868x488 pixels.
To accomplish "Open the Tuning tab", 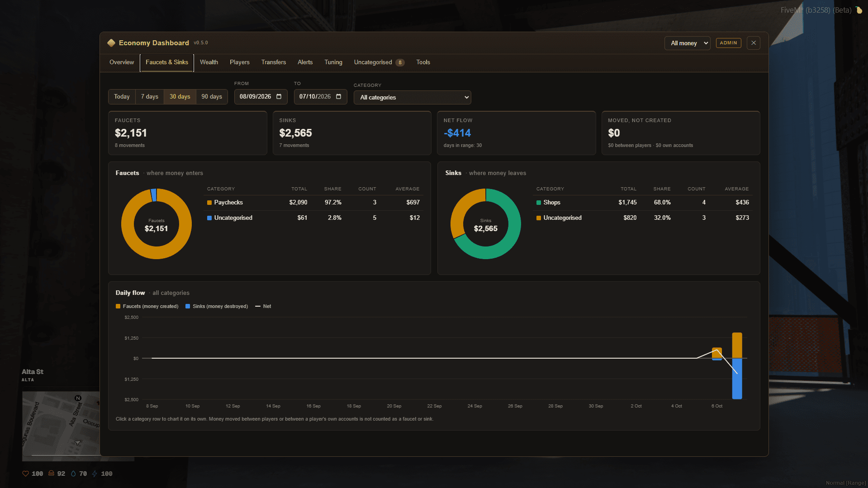I will [x=333, y=62].
